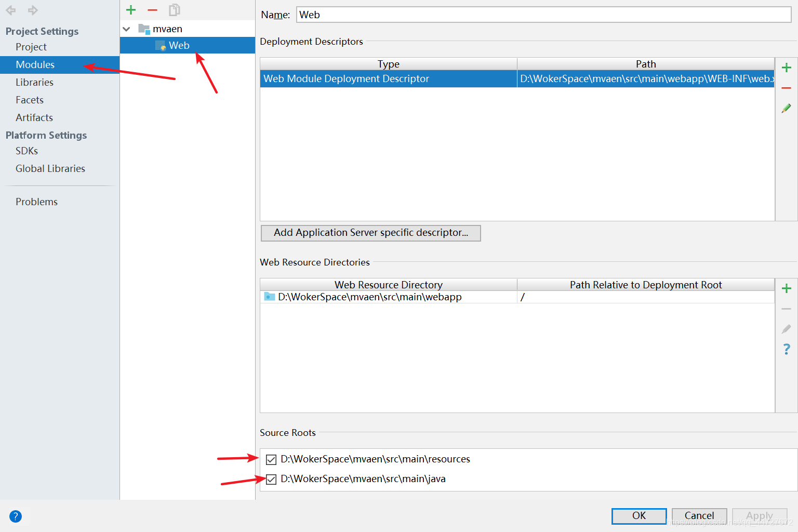Click the Web facet icon in tree
This screenshot has height=532, width=798.
161,46
